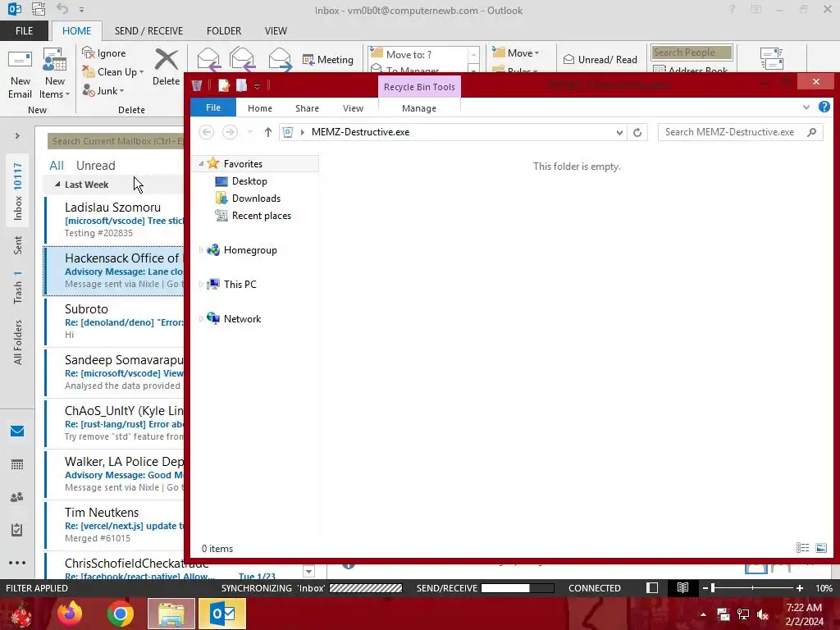Image resolution: width=840 pixels, height=630 pixels.
Task: Open the New Items menu in Outlook
Action: 55,74
